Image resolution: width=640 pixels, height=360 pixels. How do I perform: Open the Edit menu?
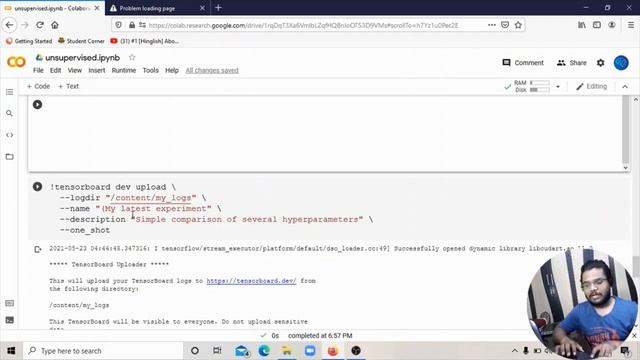pyautogui.click(x=56, y=70)
